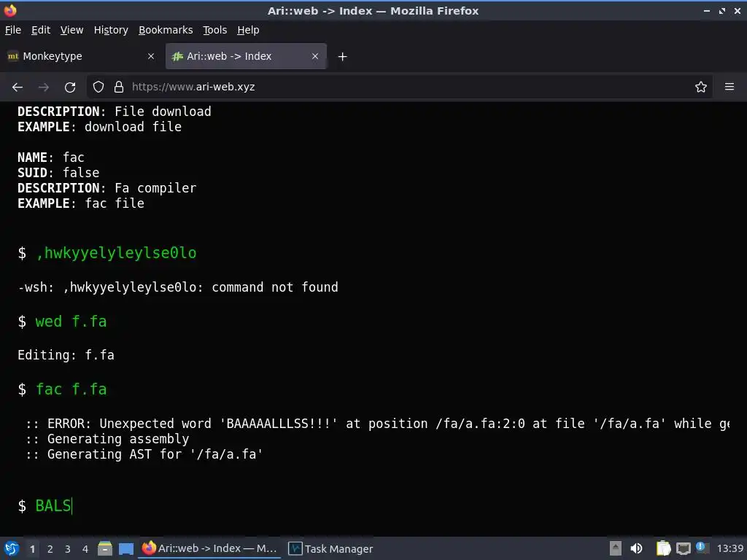Screen dimensions: 747x560
Task: Click the 'Generating AST for' line
Action: pyautogui.click(x=144, y=454)
